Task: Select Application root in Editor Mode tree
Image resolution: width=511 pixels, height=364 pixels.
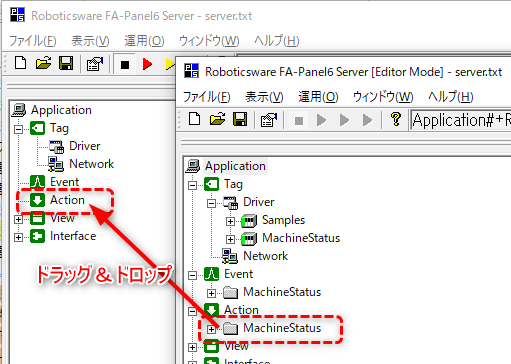Action: coord(235,166)
